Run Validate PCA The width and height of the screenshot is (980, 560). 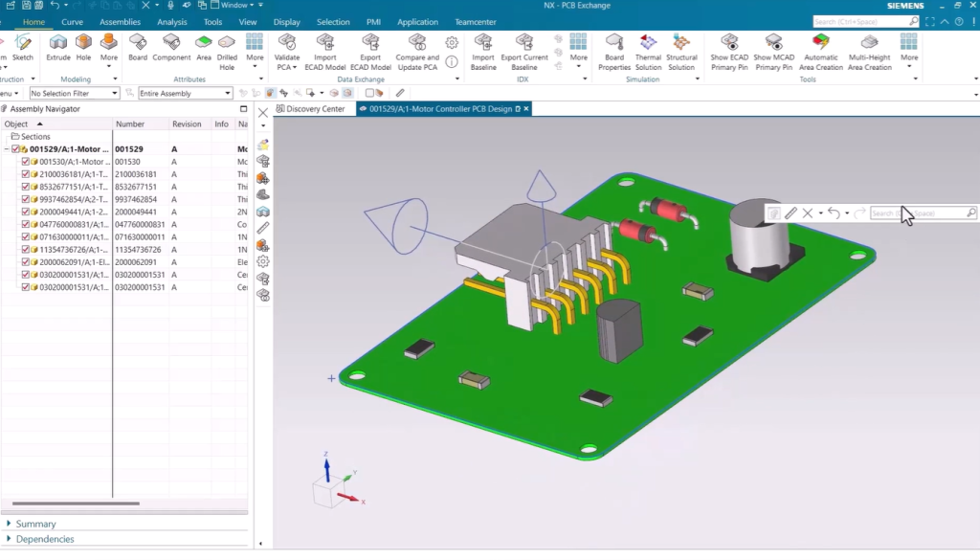tap(287, 52)
